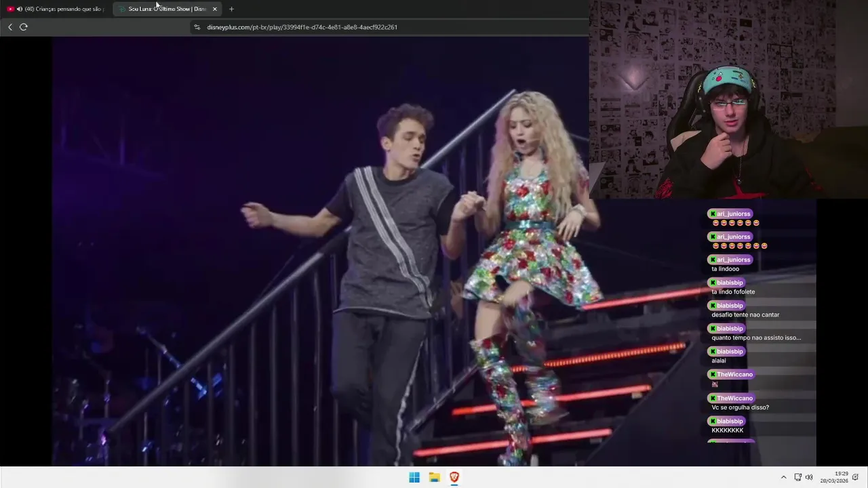Viewport: 868px width, 488px height.
Task: Expand the system tray hidden icons chevron
Action: click(783, 477)
